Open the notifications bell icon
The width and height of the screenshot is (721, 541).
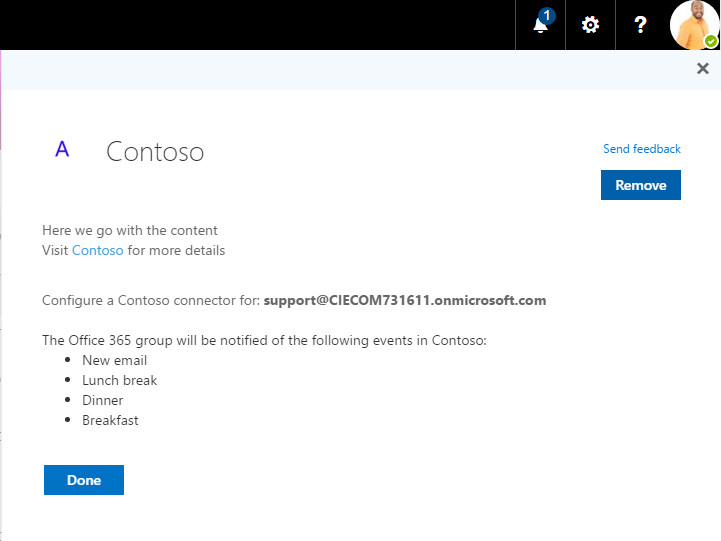pos(540,26)
